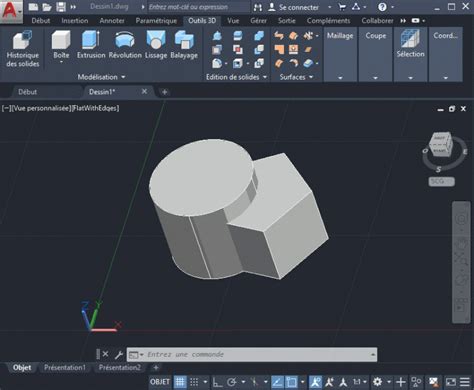The width and height of the screenshot is (474, 390).
Task: Open the Paramétrique ribbon tab
Action: tap(156, 21)
